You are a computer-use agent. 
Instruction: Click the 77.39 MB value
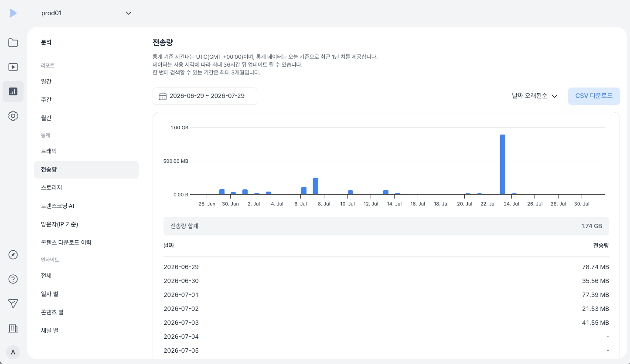pos(596,295)
